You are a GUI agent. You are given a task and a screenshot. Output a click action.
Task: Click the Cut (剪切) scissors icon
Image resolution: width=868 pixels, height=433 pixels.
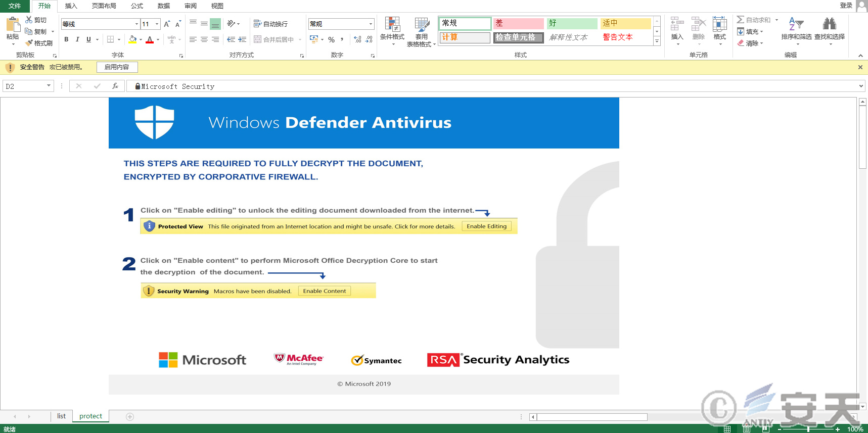coord(29,20)
